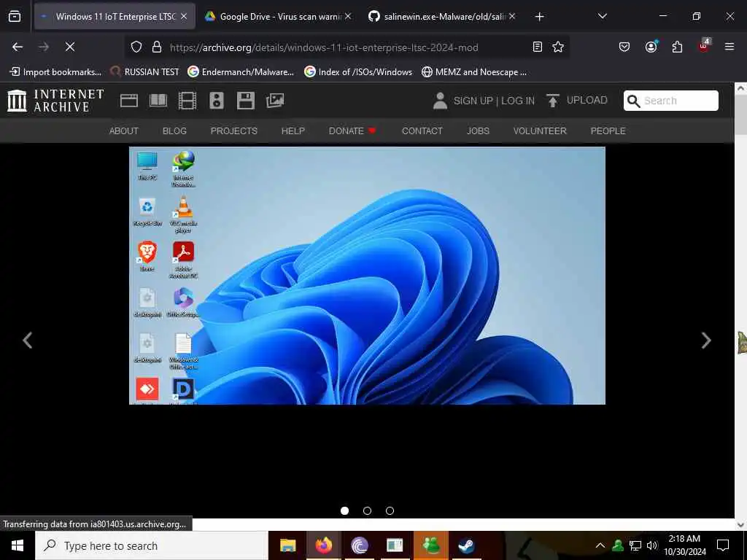Click the SIGN UP link
The image size is (747, 560).
[x=473, y=101]
